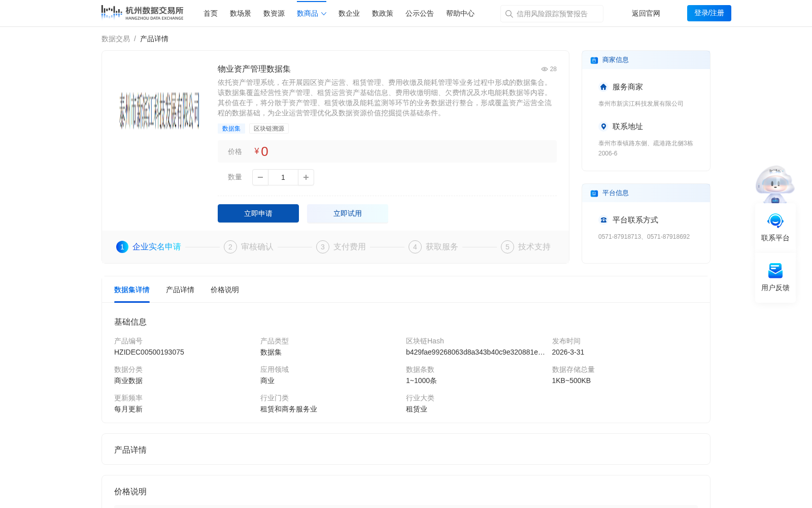Open the Hangzhou Data Exchange logo
Image resolution: width=812 pixels, height=508 pixels.
tap(142, 13)
